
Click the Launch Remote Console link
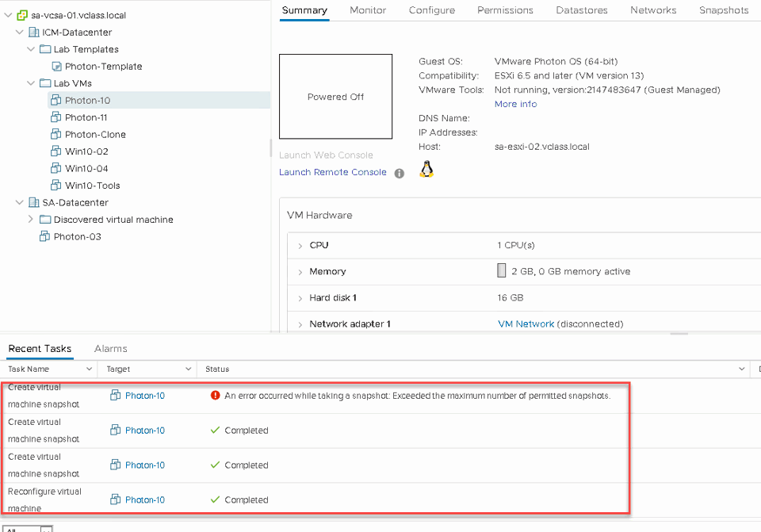(332, 172)
